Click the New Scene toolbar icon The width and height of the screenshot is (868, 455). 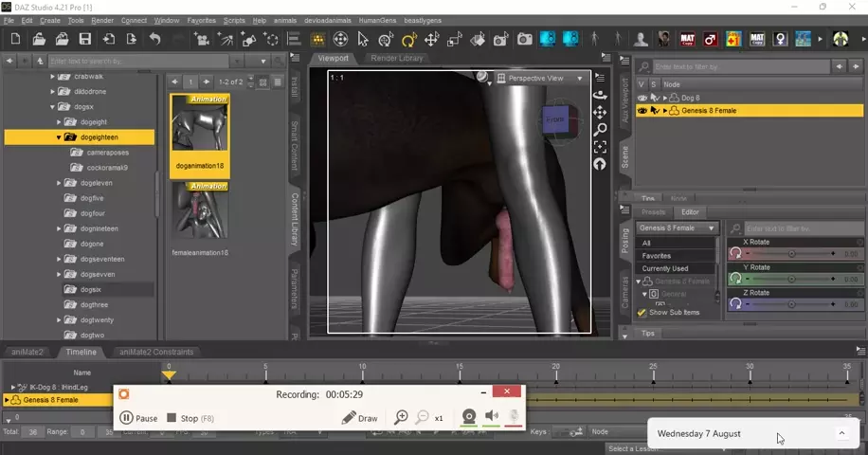click(16, 40)
